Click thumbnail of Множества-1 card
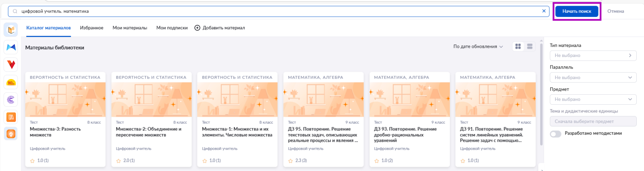644x171 pixels. point(237,100)
